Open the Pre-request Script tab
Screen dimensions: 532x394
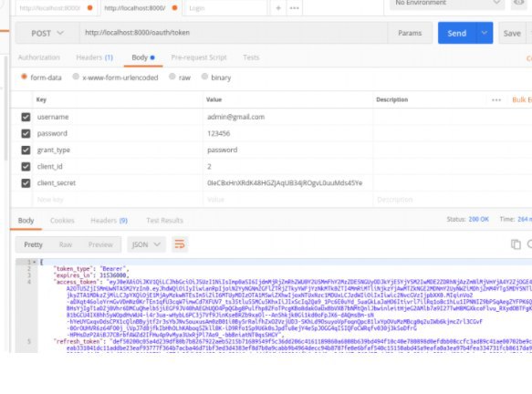pyautogui.click(x=199, y=57)
